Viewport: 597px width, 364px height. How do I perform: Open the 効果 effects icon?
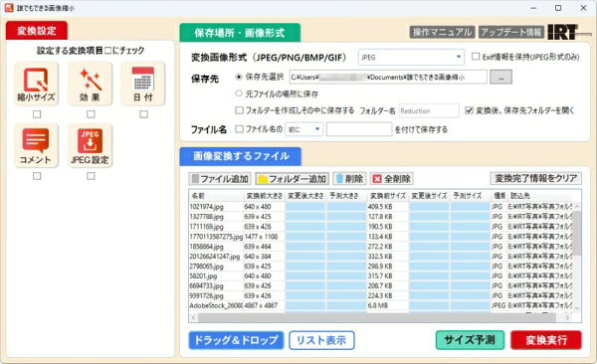(90, 85)
